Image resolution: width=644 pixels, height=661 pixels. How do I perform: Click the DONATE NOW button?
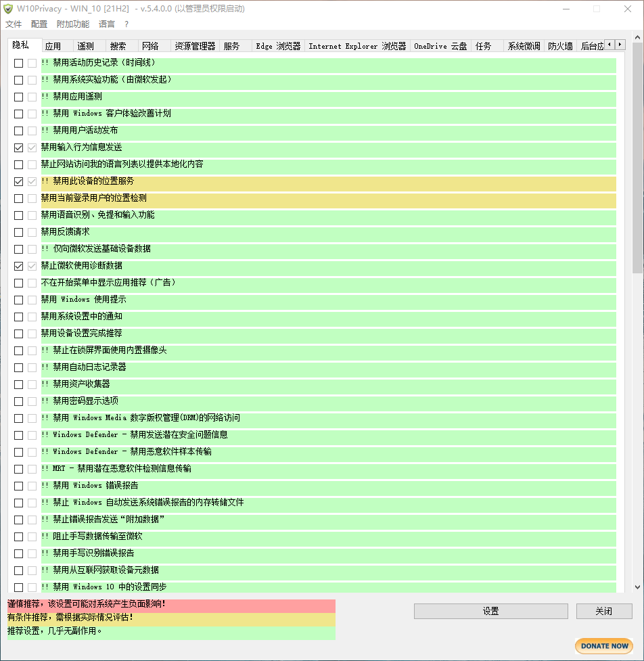coord(604,646)
